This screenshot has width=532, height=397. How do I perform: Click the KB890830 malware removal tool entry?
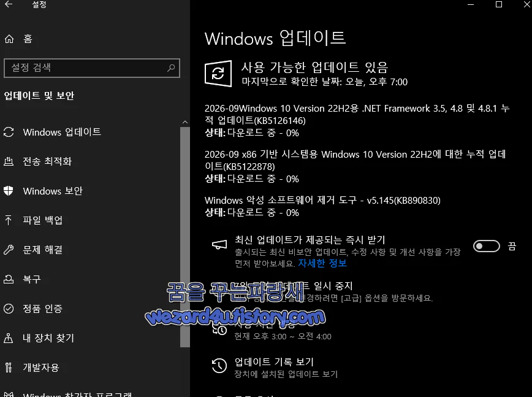point(322,207)
